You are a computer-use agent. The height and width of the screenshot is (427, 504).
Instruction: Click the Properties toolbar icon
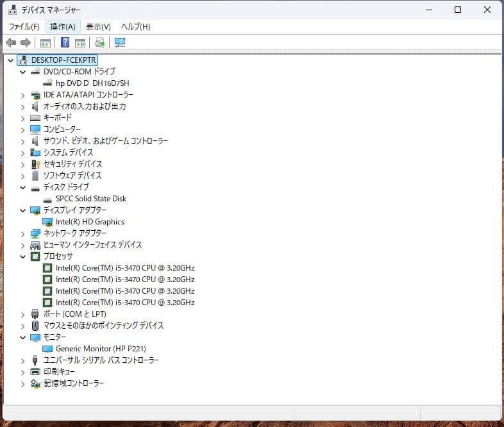coord(80,43)
